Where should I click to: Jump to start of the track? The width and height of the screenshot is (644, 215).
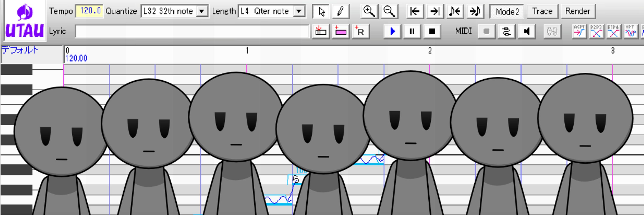[415, 11]
